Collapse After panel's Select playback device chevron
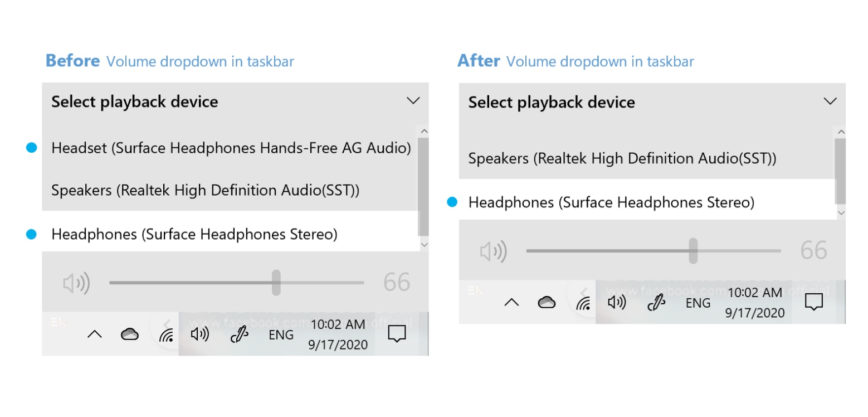Screen dimensions: 868x417 [x=830, y=101]
